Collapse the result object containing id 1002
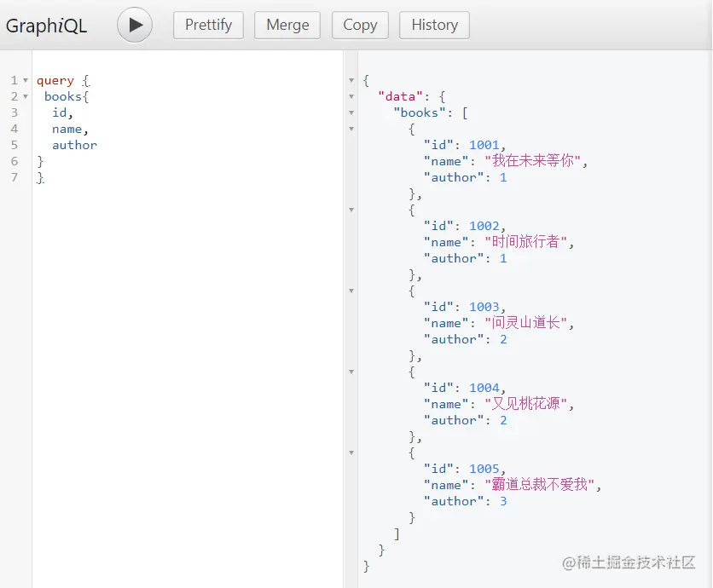Screen dimensions: 713x588 coord(351,210)
